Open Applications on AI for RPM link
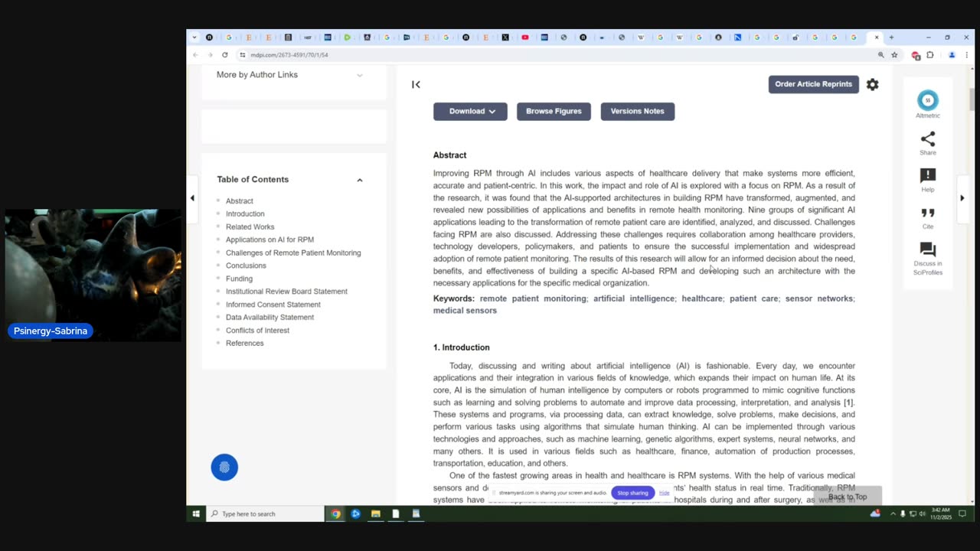This screenshot has height=551, width=980. pos(269,240)
